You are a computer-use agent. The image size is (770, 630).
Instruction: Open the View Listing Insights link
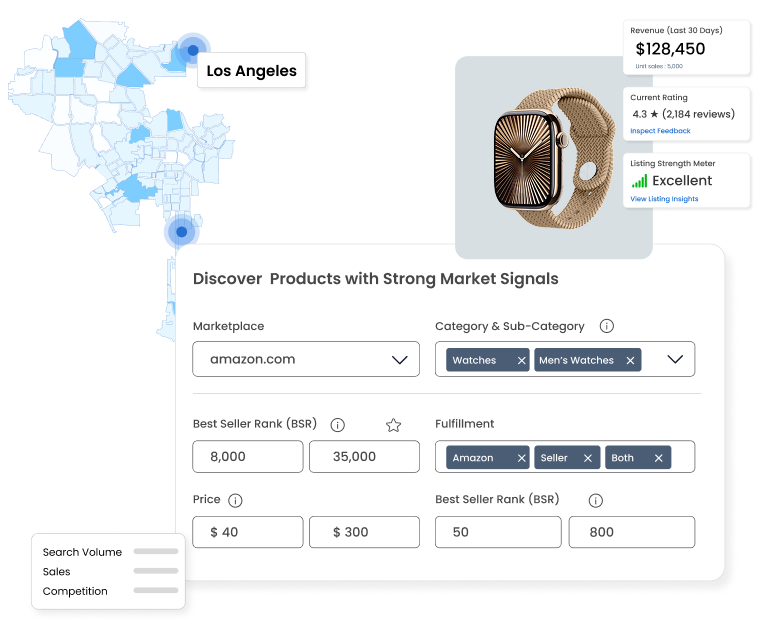click(x=664, y=199)
